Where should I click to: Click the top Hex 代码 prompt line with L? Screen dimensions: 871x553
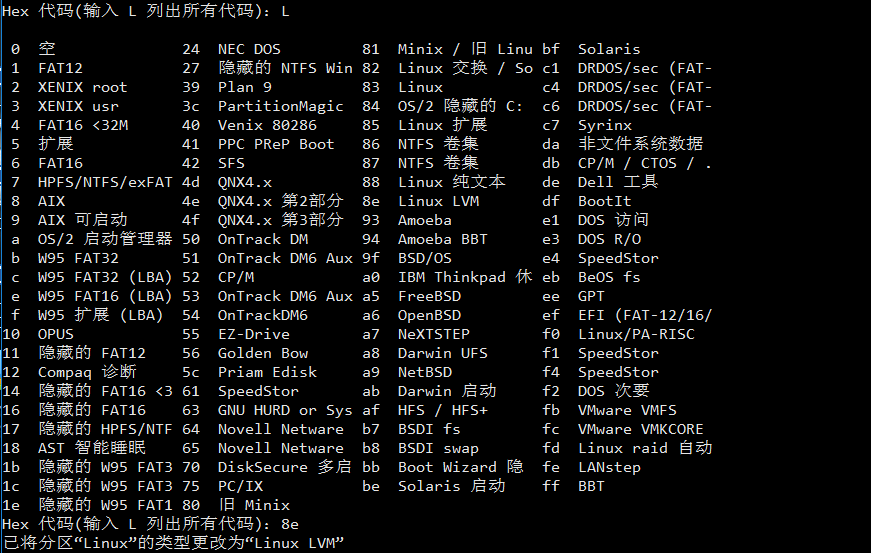tap(146, 11)
